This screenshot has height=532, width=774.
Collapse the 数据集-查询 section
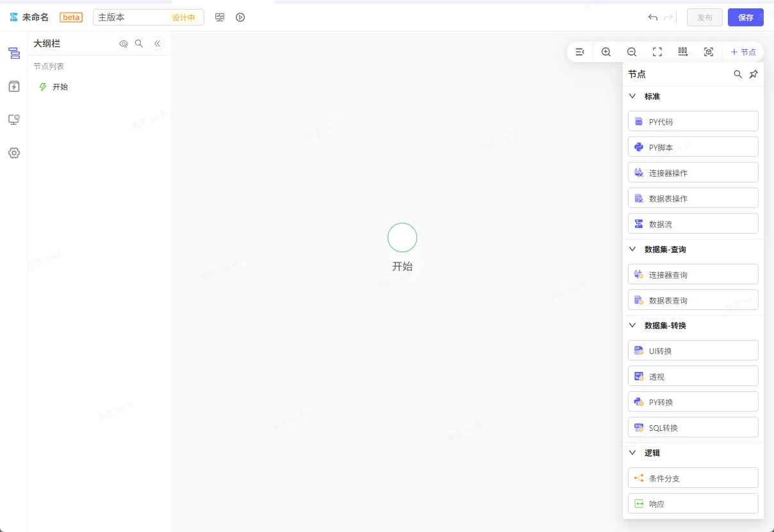632,249
